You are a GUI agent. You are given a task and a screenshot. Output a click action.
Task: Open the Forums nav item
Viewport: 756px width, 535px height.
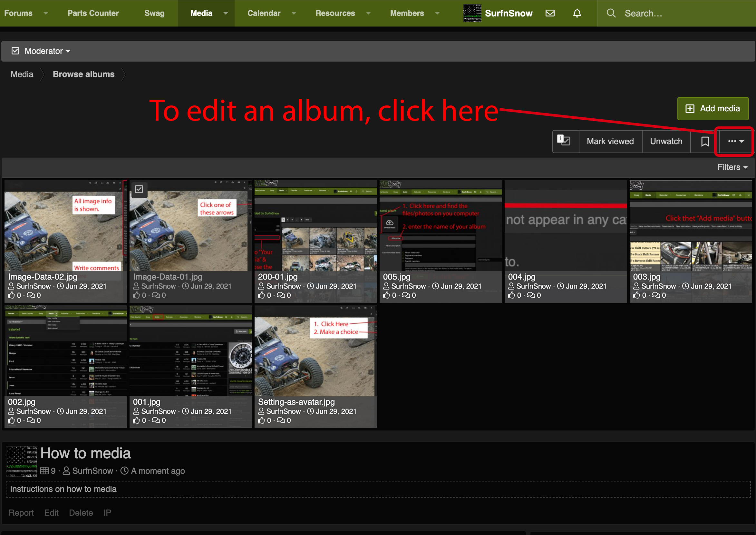[18, 13]
